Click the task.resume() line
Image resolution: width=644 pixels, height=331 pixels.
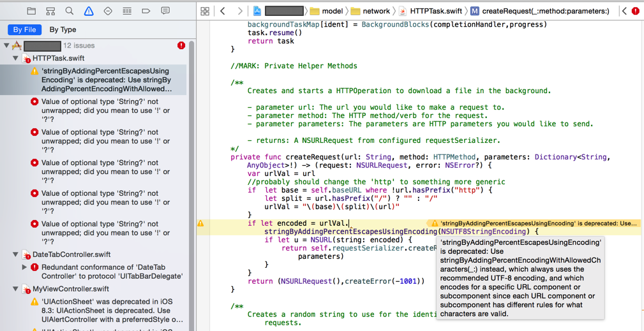tap(274, 33)
